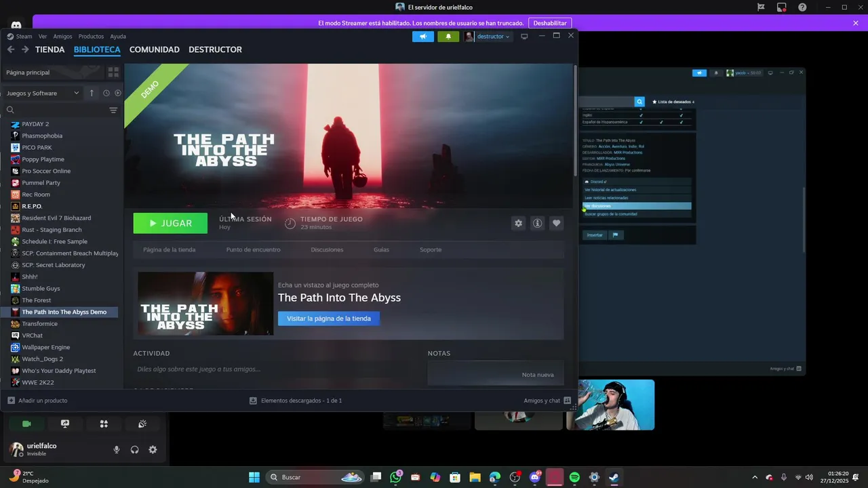
Task: Click the sort-ascending arrow icon in sidebar
Action: pos(92,93)
